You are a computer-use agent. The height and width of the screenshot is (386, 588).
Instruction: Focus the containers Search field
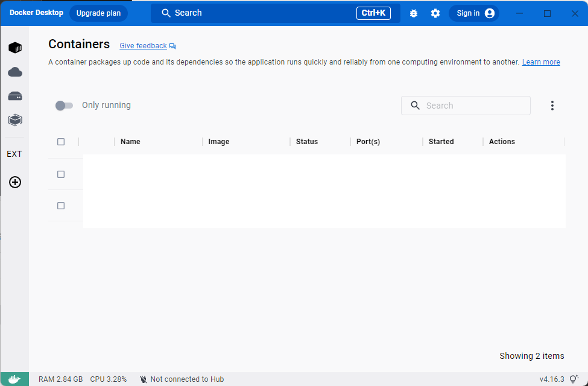(x=466, y=106)
